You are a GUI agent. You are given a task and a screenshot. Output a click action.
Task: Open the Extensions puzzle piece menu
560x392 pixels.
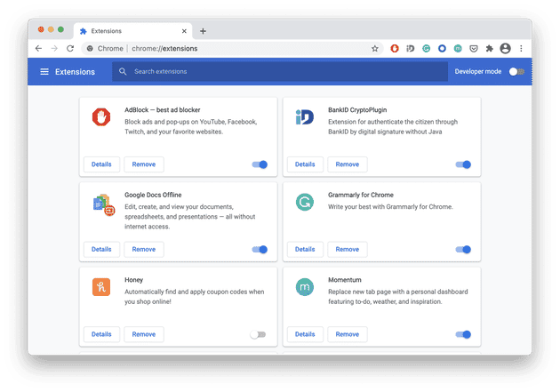coord(489,49)
